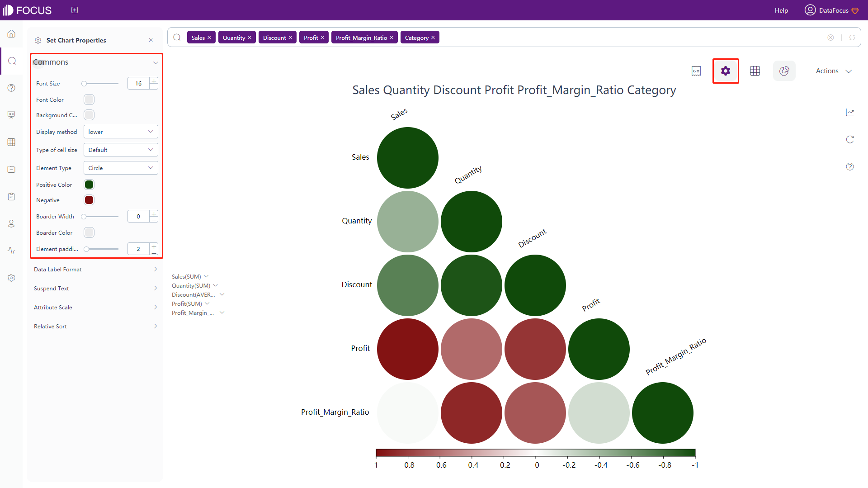This screenshot has height=488, width=868.
Task: Close the Set Chart Properties panel
Action: (151, 40)
